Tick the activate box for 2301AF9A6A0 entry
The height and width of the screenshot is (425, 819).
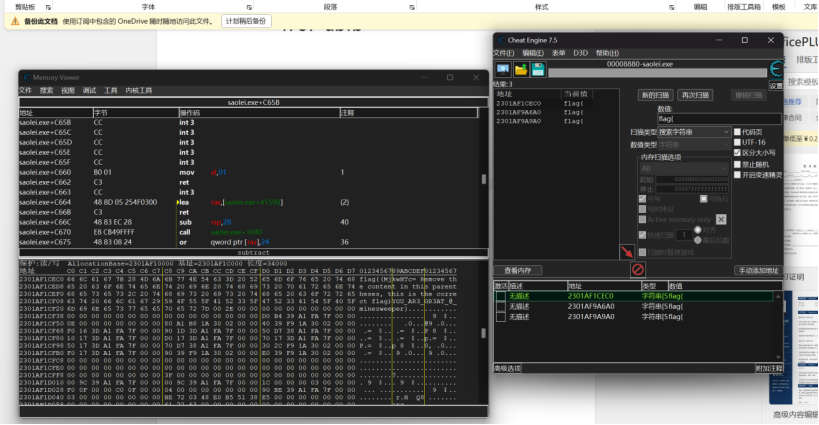(x=500, y=306)
